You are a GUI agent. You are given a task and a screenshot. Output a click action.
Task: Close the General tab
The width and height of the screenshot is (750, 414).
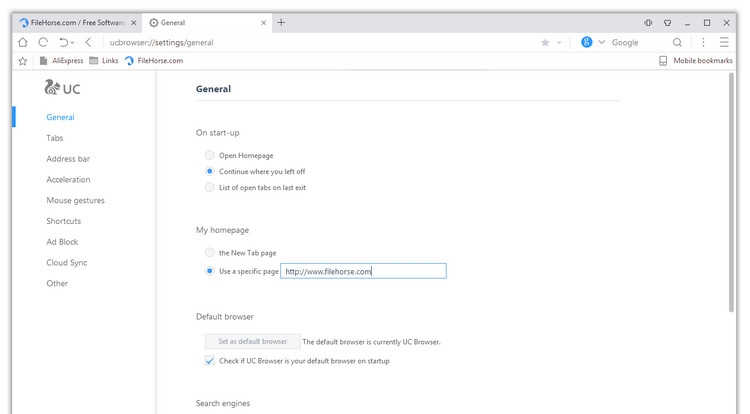(x=263, y=22)
